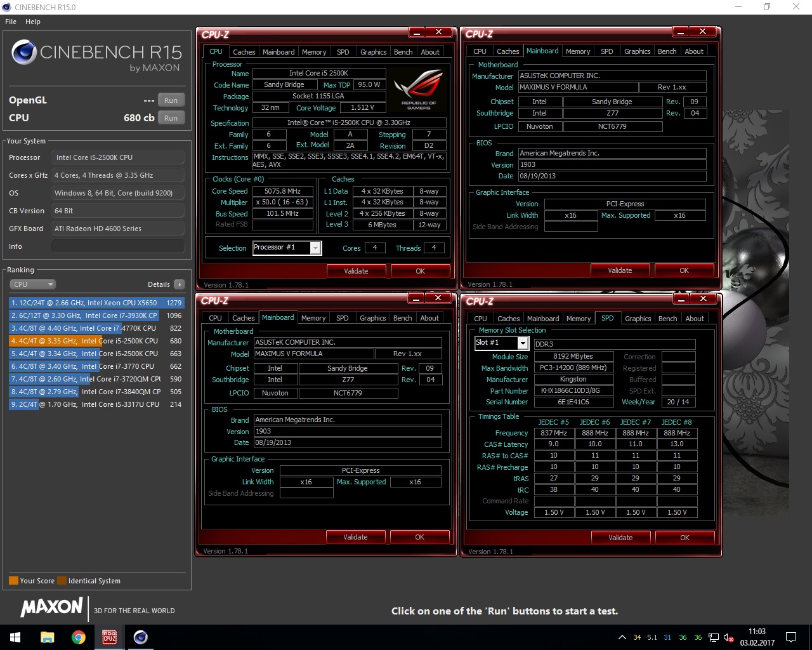
Task: Open File Explorer from the taskbar
Action: 48,637
